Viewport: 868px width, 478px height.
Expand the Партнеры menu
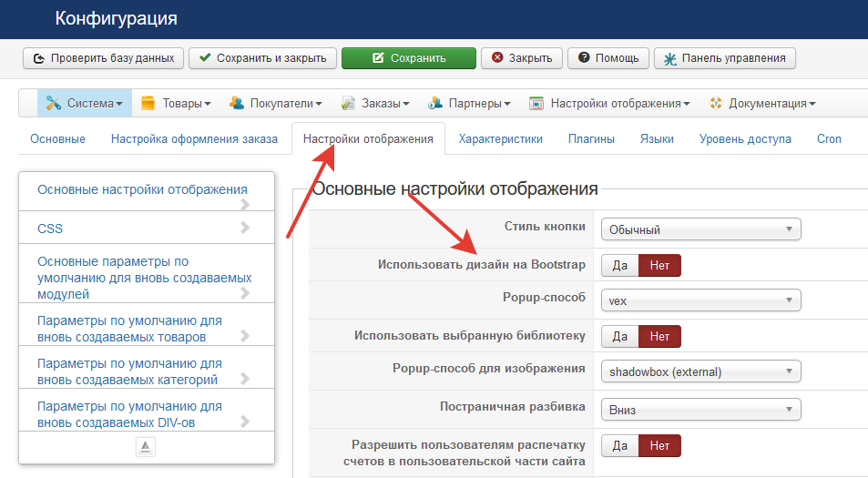(469, 103)
